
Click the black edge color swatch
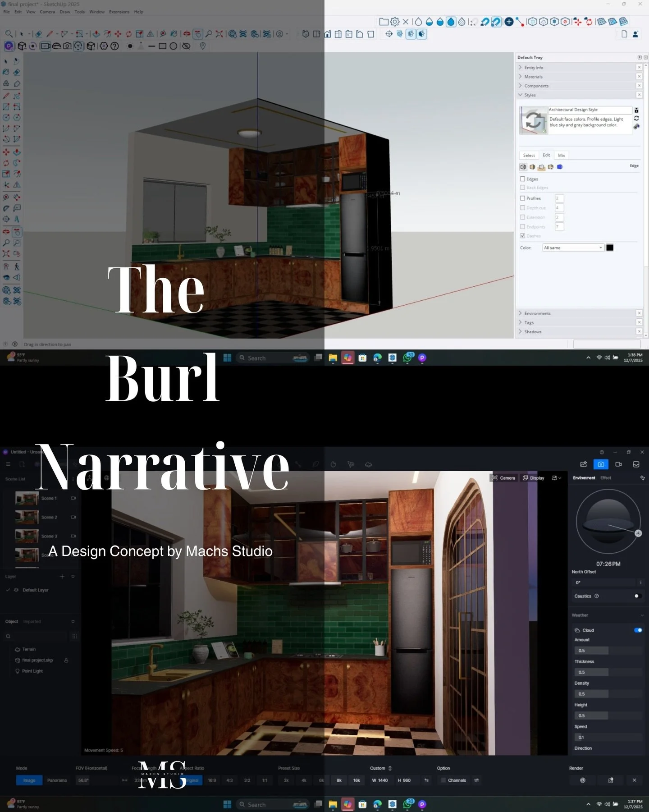(610, 248)
